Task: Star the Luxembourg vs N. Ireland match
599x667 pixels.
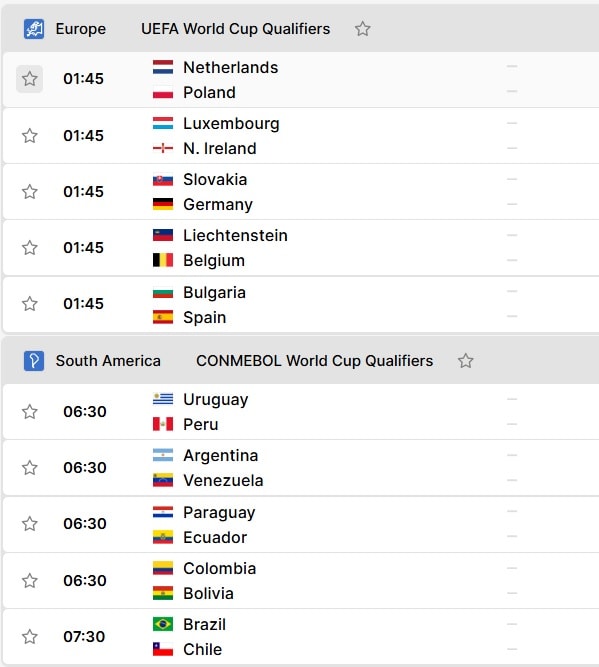Action: pos(29,136)
